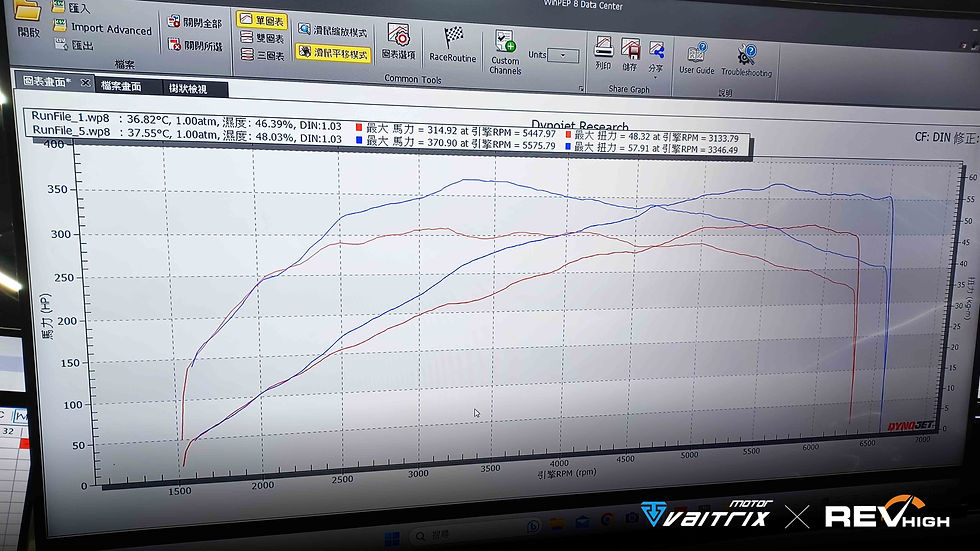The image size is (980, 551).
Task: Select RunFile_1.wp8 in the legend
Action: tap(71, 117)
